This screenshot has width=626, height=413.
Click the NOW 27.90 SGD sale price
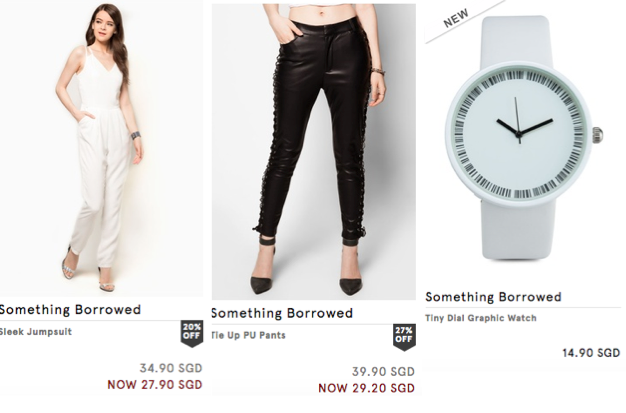pyautogui.click(x=155, y=385)
